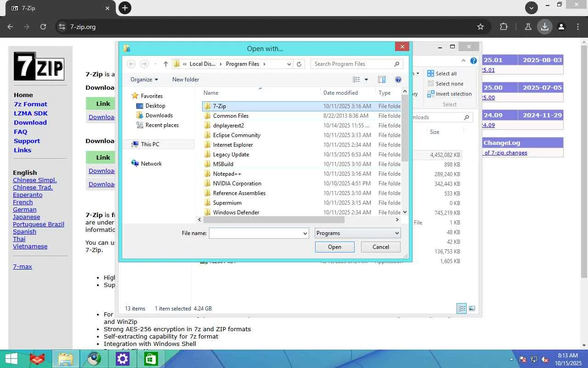The height and width of the screenshot is (368, 588).
Task: Click New folder in the dialog toolbar
Action: [186, 80]
